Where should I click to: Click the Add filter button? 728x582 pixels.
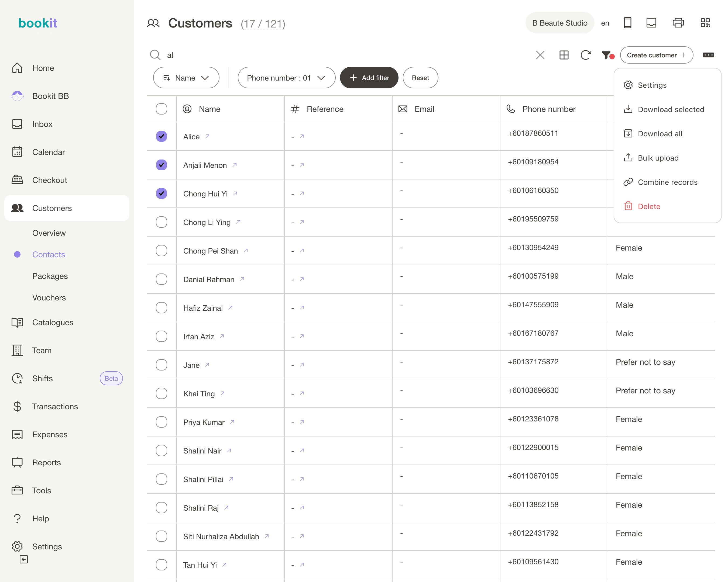point(369,78)
